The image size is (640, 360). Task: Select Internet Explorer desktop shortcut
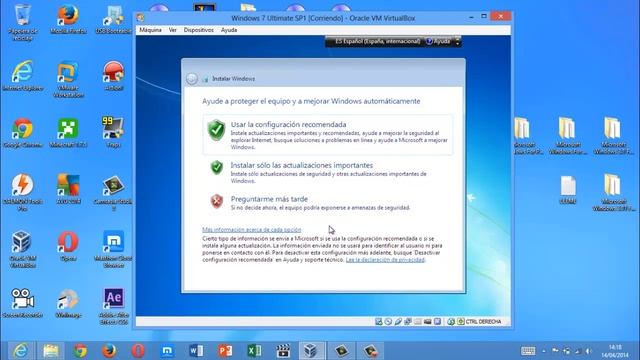tap(22, 76)
